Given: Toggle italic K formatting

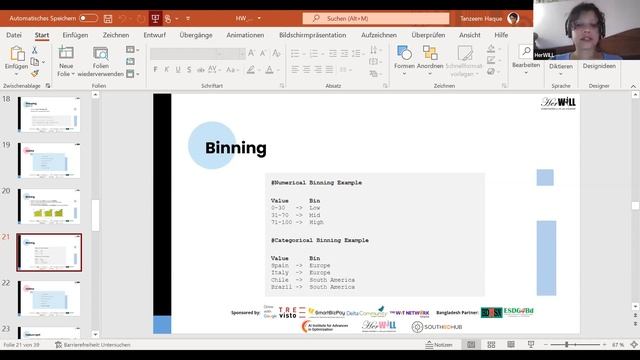Looking at the screenshot, I should tap(167, 70).
